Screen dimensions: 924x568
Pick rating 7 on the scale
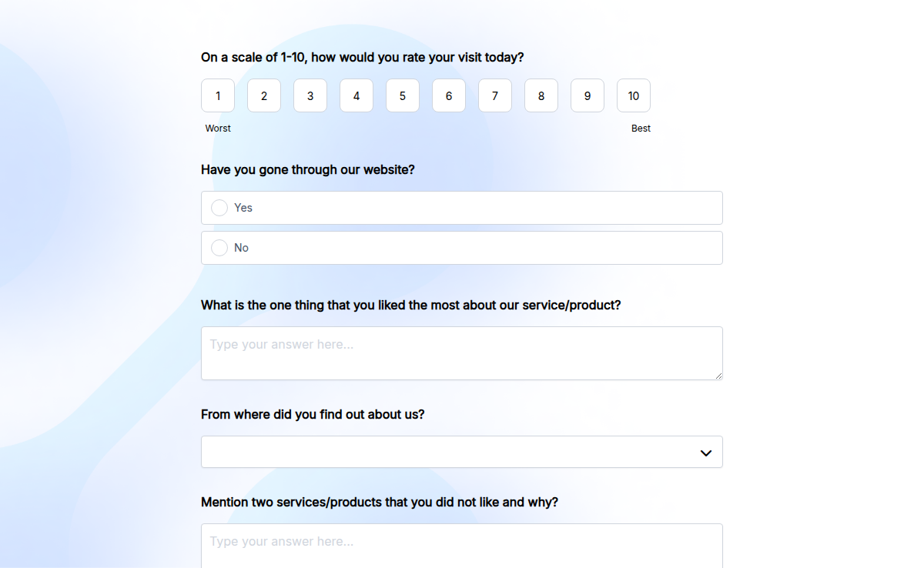click(495, 95)
